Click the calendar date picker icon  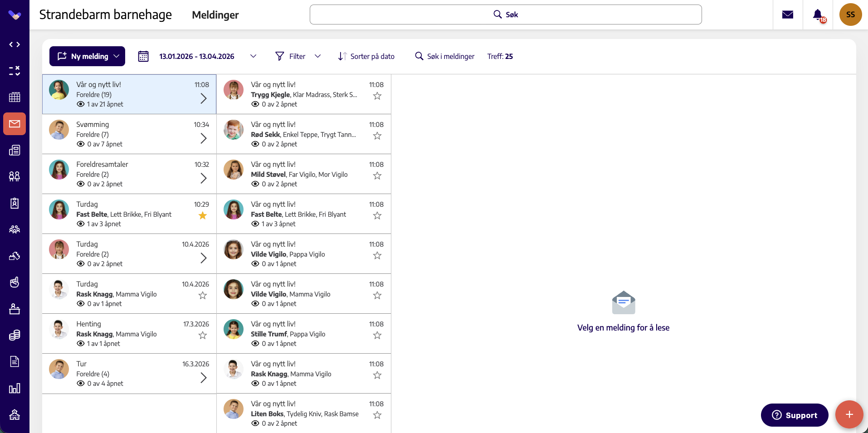[143, 56]
